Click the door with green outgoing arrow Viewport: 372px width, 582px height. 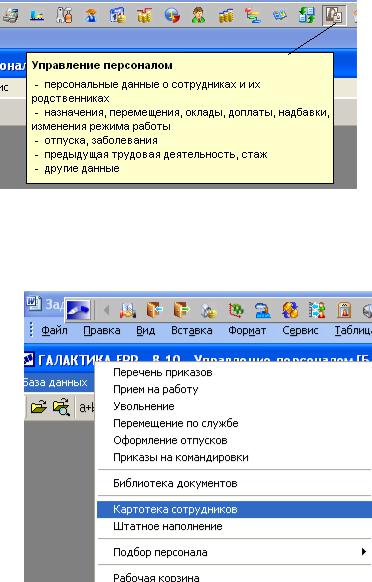pyautogui.click(x=182, y=310)
